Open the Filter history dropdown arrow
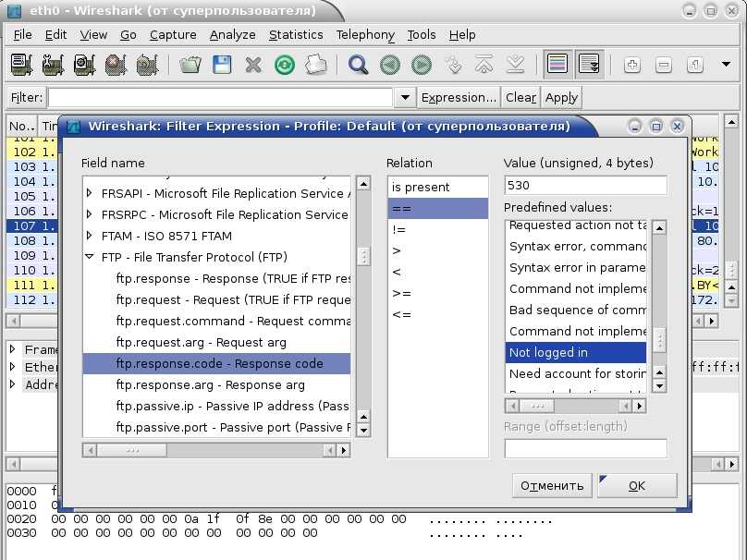This screenshot has height=560, width=747. [405, 98]
